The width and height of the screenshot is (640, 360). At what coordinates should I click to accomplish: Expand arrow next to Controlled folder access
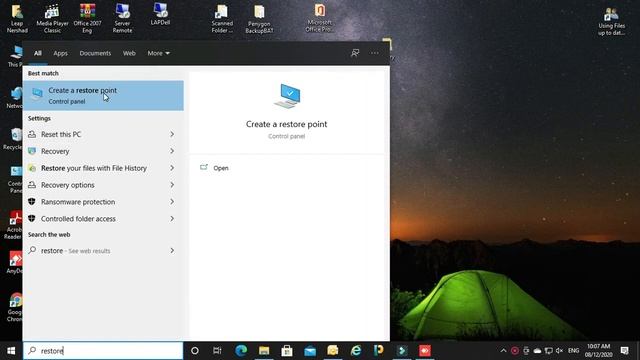tap(172, 219)
